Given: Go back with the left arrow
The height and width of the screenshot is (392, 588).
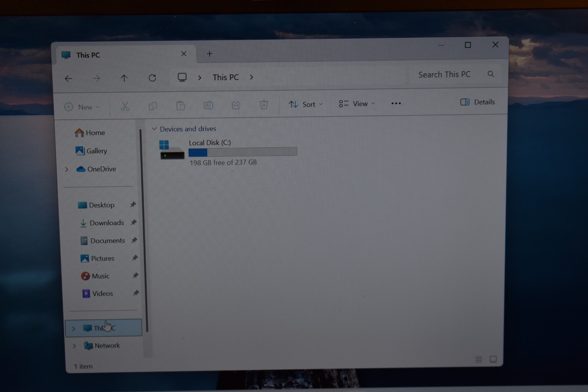Looking at the screenshot, I should click(68, 79).
